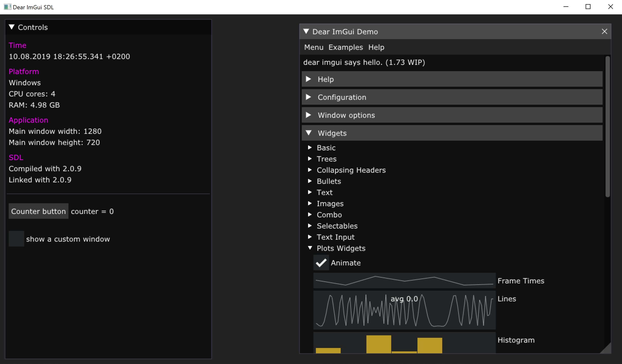Click the Application heading
This screenshot has height=364, width=622.
[28, 120]
